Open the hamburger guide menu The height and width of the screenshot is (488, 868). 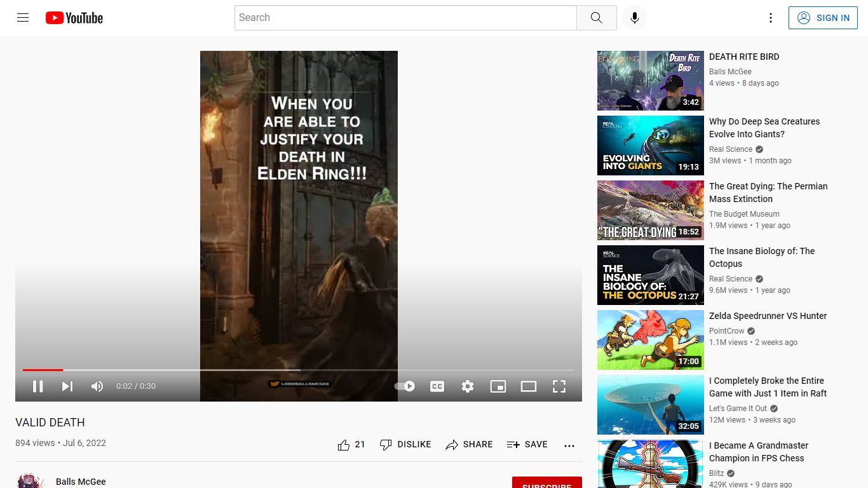(23, 18)
